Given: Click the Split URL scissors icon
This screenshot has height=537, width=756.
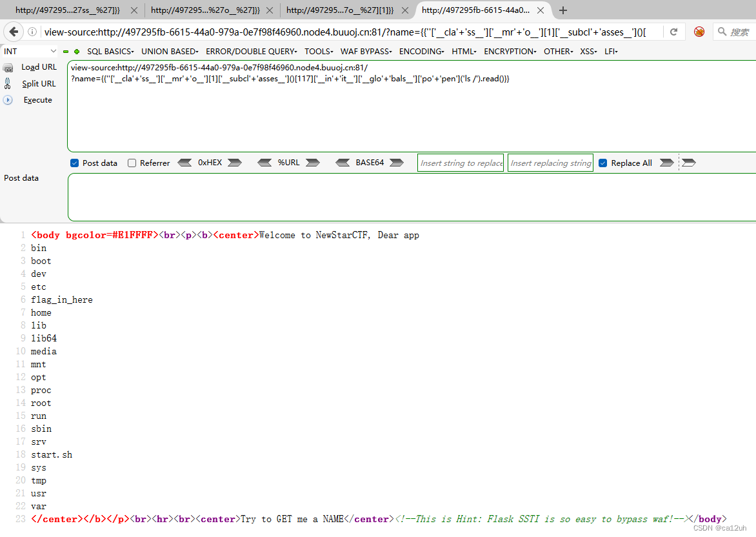Looking at the screenshot, I should (8, 84).
